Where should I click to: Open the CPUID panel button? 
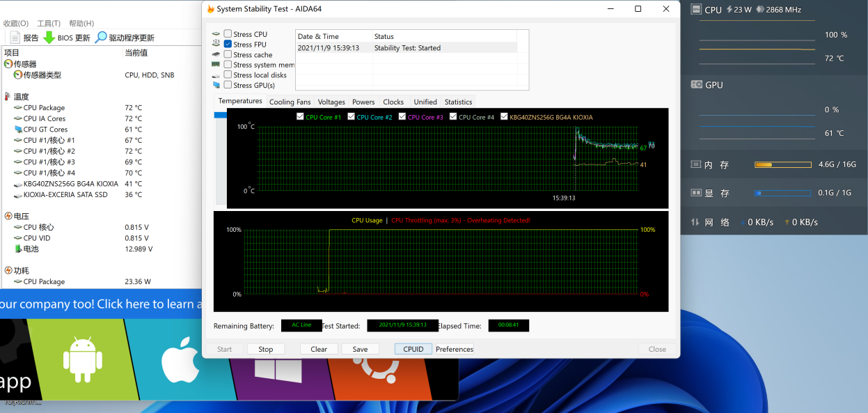[413, 349]
